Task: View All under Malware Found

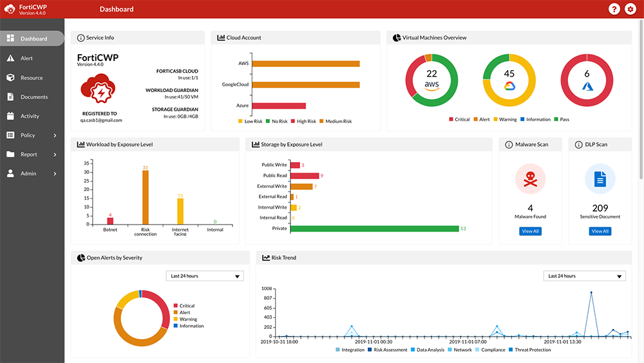Action: [530, 231]
